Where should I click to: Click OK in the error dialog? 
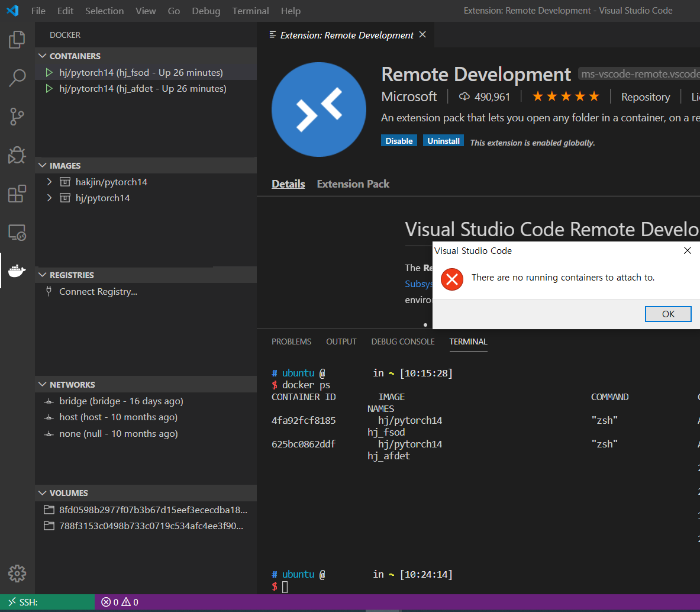(x=668, y=314)
